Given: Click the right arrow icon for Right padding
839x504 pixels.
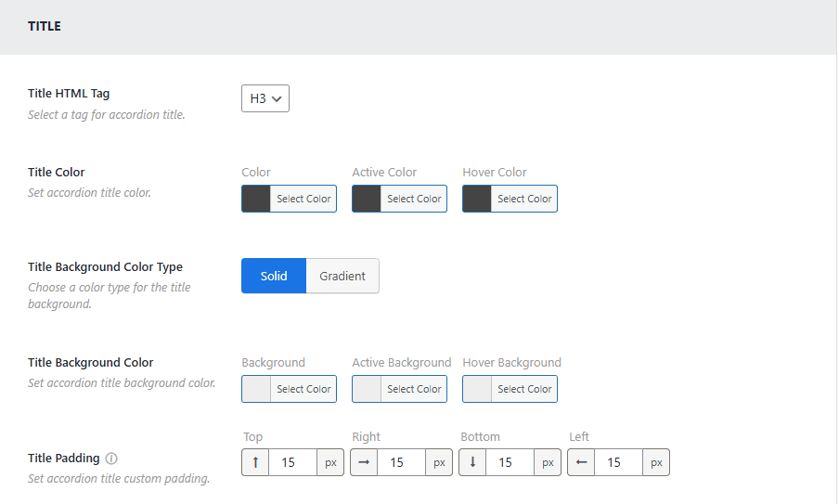Looking at the screenshot, I should point(364,462).
